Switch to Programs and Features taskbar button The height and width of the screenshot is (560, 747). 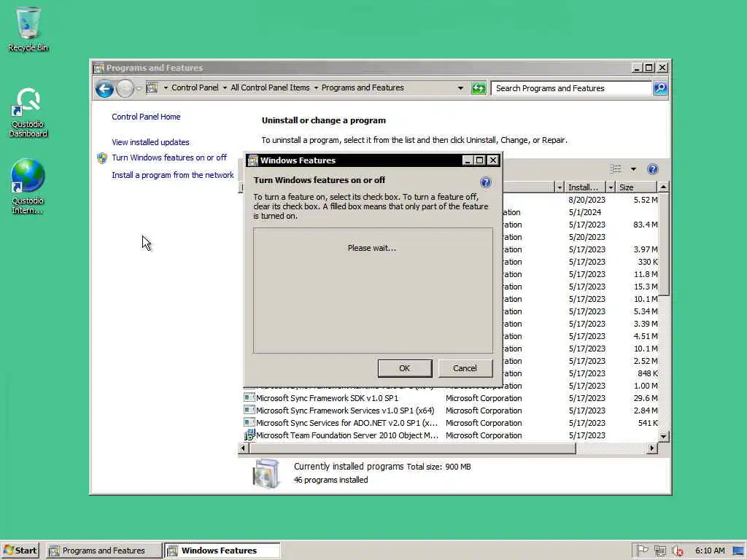(x=104, y=551)
